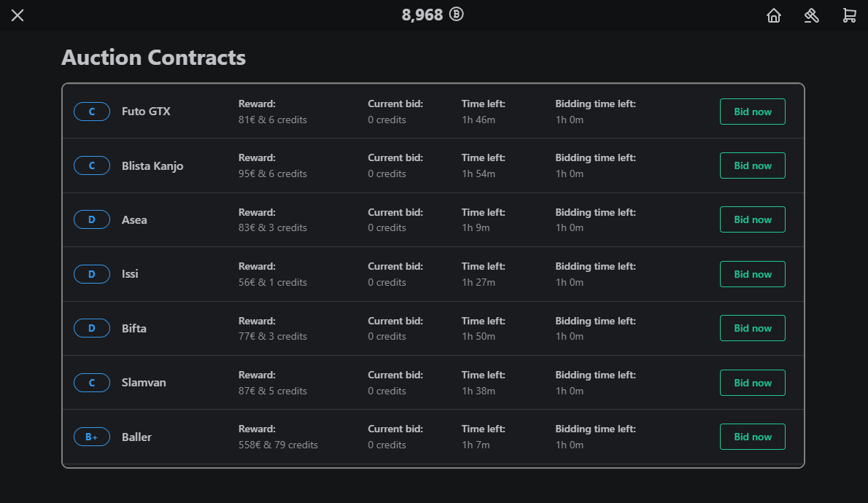
Task: Select the Blista Kanjo contract name
Action: pos(152,166)
